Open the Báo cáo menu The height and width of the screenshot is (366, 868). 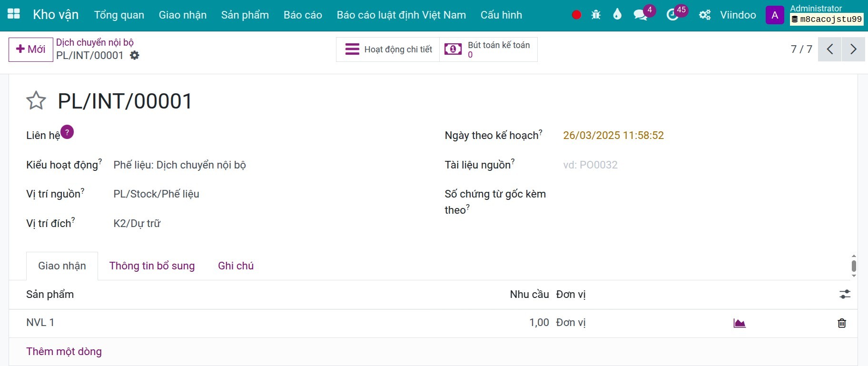[x=303, y=15]
